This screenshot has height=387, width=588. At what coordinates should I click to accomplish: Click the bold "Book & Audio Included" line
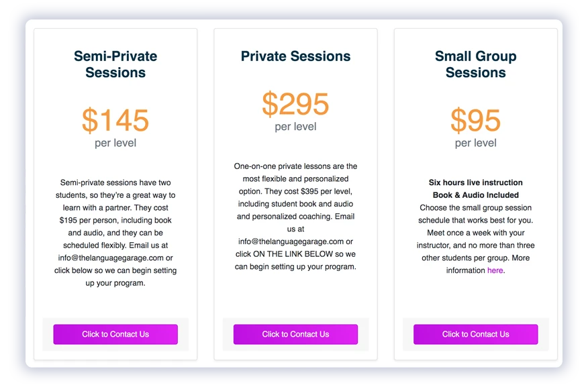pyautogui.click(x=475, y=195)
